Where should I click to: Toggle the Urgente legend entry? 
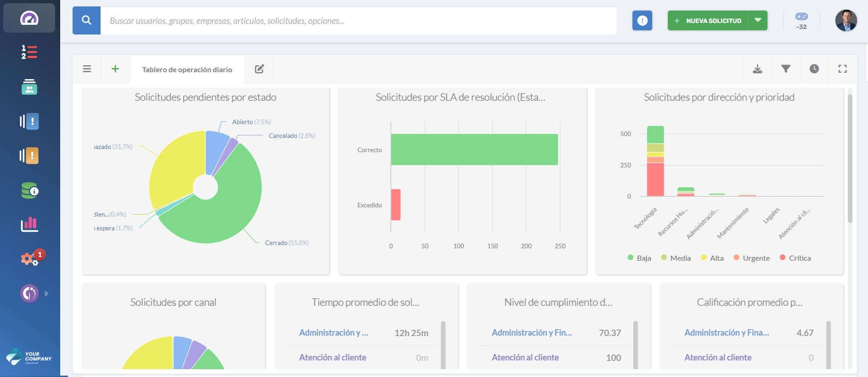(751, 258)
